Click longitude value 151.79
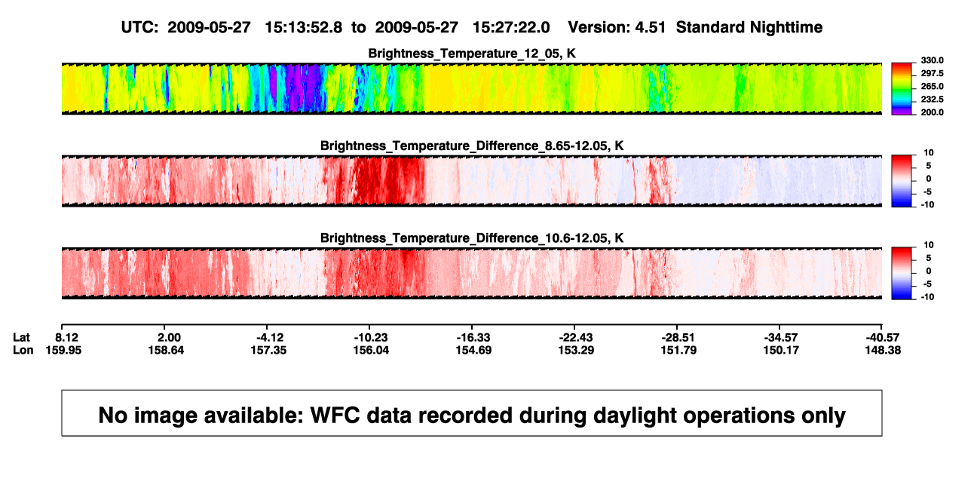This screenshot has width=980, height=503. coord(677,350)
